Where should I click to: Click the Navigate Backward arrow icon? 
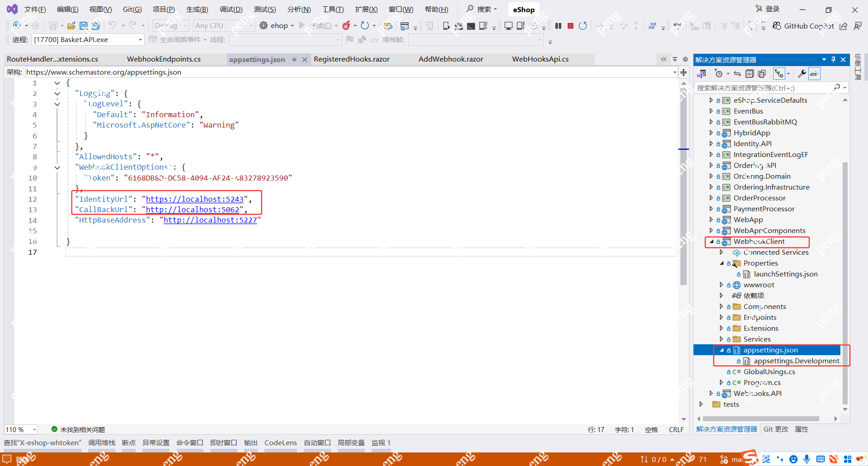(17, 26)
